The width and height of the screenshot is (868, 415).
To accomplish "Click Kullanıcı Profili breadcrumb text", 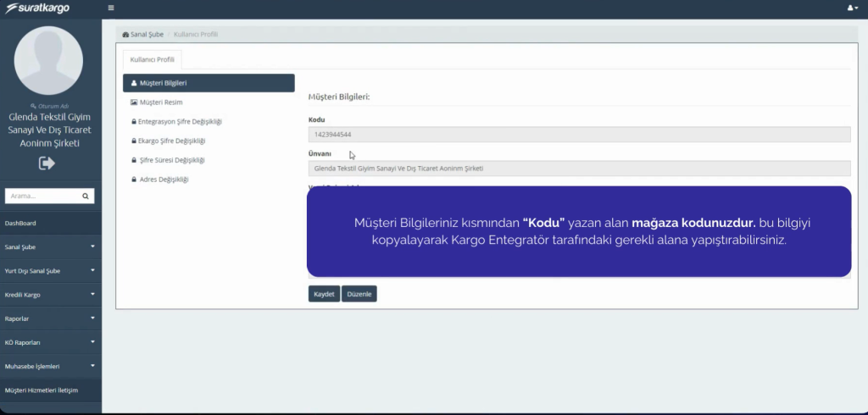I will (196, 35).
